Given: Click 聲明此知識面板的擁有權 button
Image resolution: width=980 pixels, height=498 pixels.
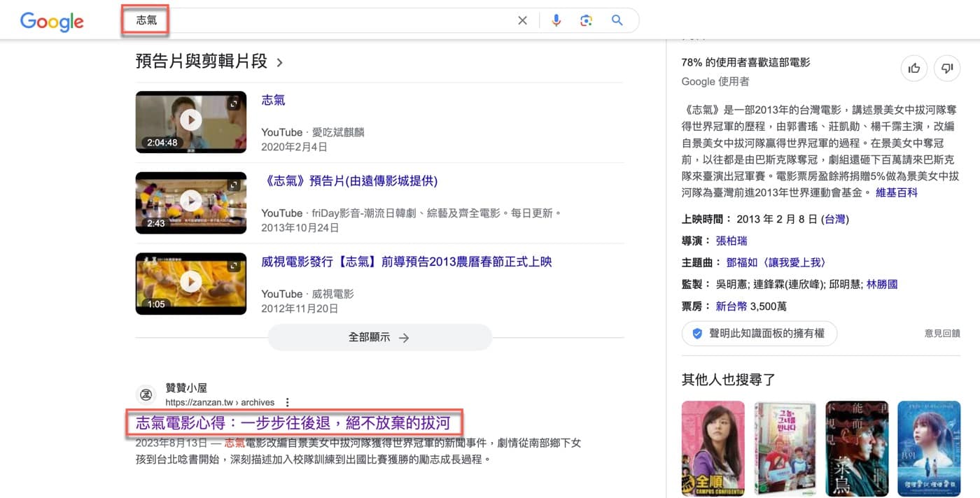Looking at the screenshot, I should pyautogui.click(x=759, y=334).
